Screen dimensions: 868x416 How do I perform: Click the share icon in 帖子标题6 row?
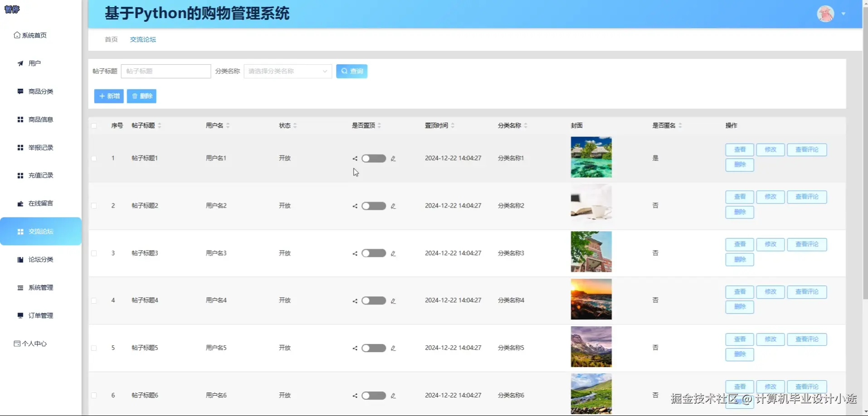[355, 396]
